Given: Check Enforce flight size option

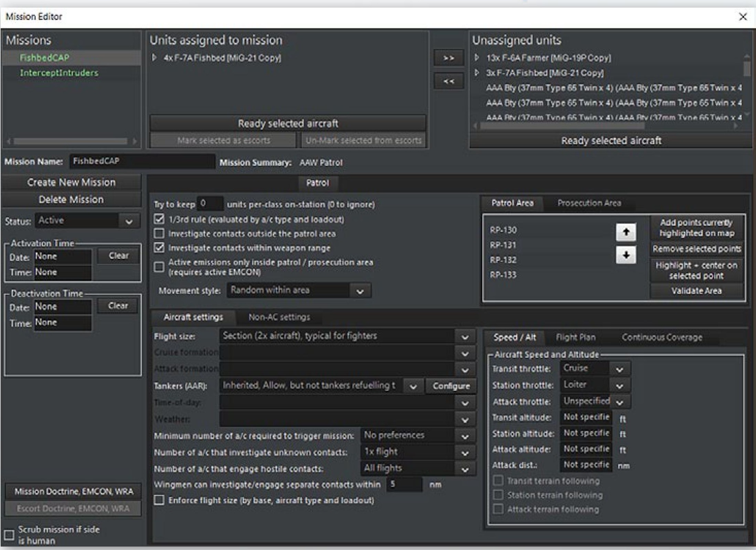Looking at the screenshot, I should (x=159, y=500).
